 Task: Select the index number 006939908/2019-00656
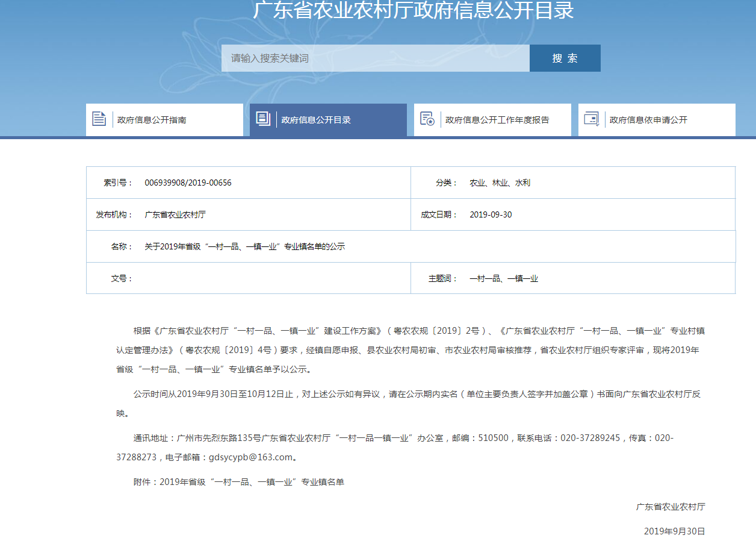click(x=188, y=183)
